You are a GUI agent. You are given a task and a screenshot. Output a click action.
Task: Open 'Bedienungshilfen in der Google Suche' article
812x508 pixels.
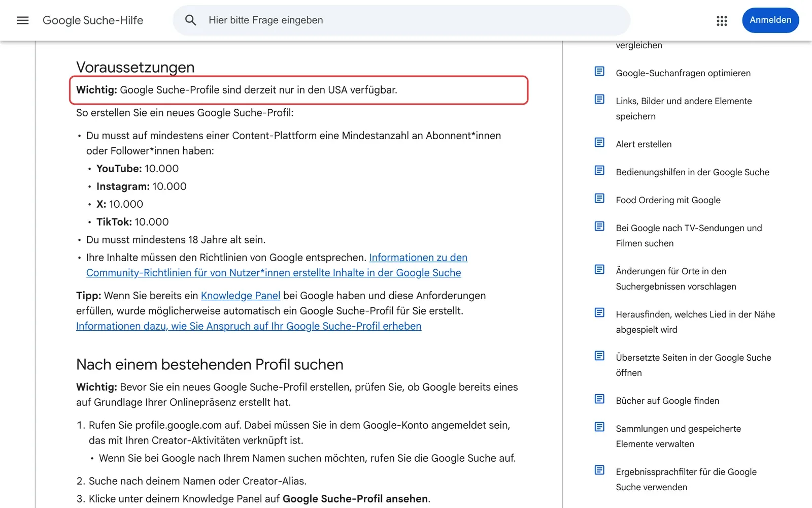pyautogui.click(x=692, y=172)
